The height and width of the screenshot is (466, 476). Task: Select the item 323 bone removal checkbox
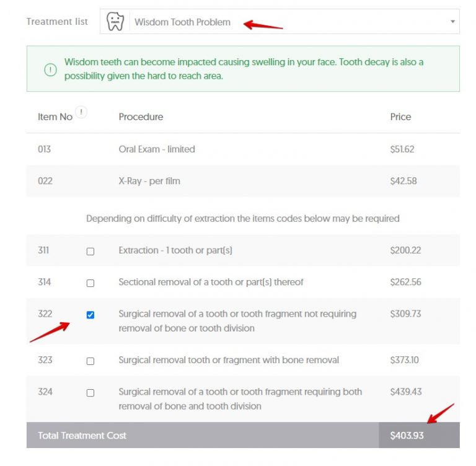[90, 361]
